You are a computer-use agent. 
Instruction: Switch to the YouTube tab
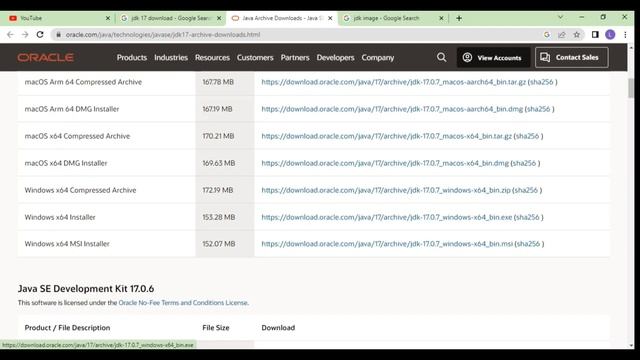[x=57, y=18]
